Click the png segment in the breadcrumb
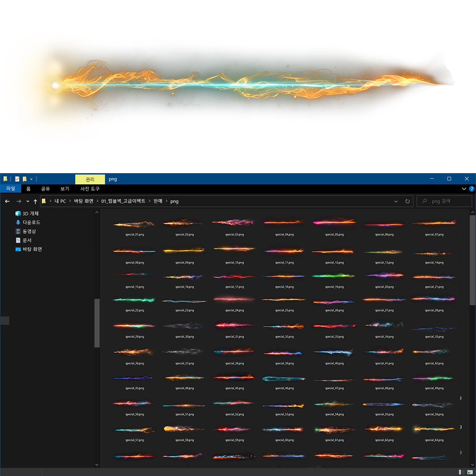476x476 pixels. click(x=174, y=201)
